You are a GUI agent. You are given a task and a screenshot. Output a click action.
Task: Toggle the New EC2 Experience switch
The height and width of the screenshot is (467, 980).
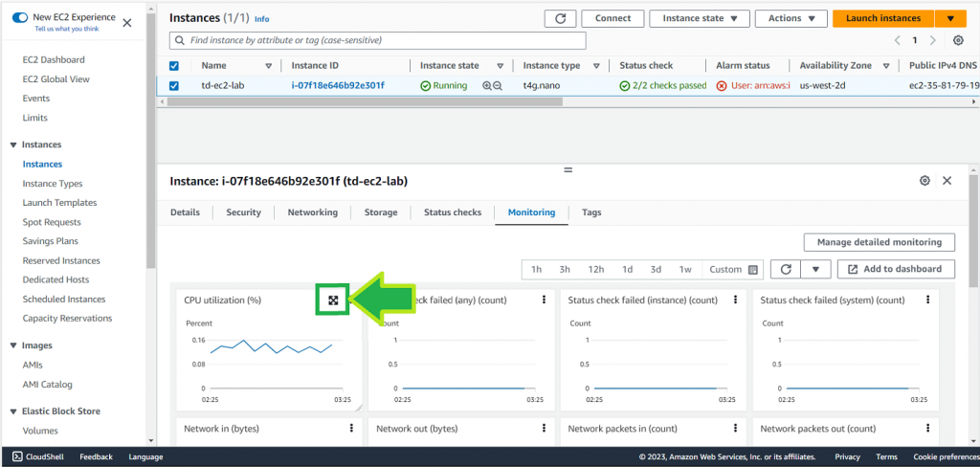click(19, 18)
